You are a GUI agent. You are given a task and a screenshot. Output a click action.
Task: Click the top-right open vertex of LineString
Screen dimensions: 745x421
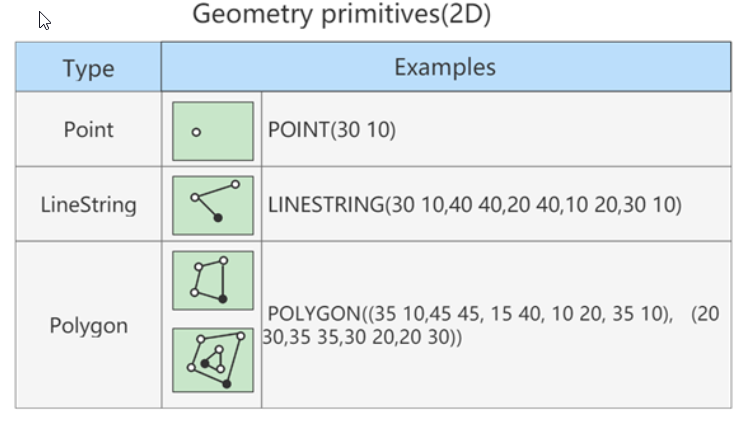coord(235,184)
